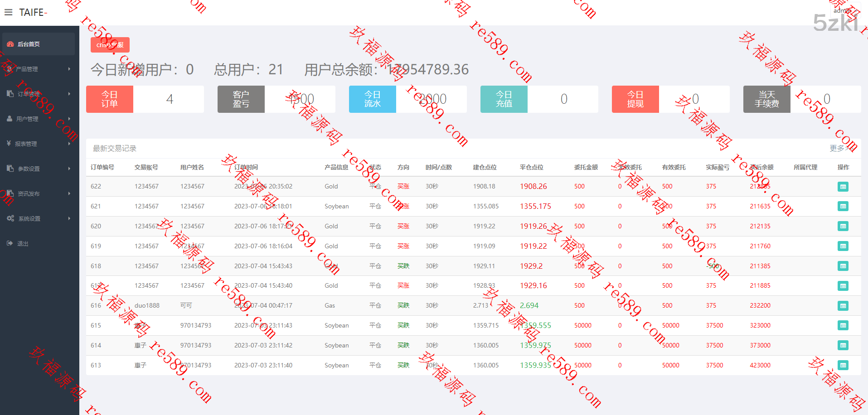The image size is (868, 415).
Task: Click the red 客服 button
Action: point(110,45)
